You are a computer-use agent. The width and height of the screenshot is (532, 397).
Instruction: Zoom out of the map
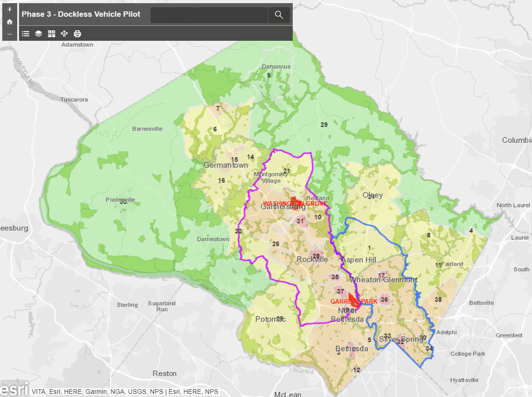click(10, 34)
